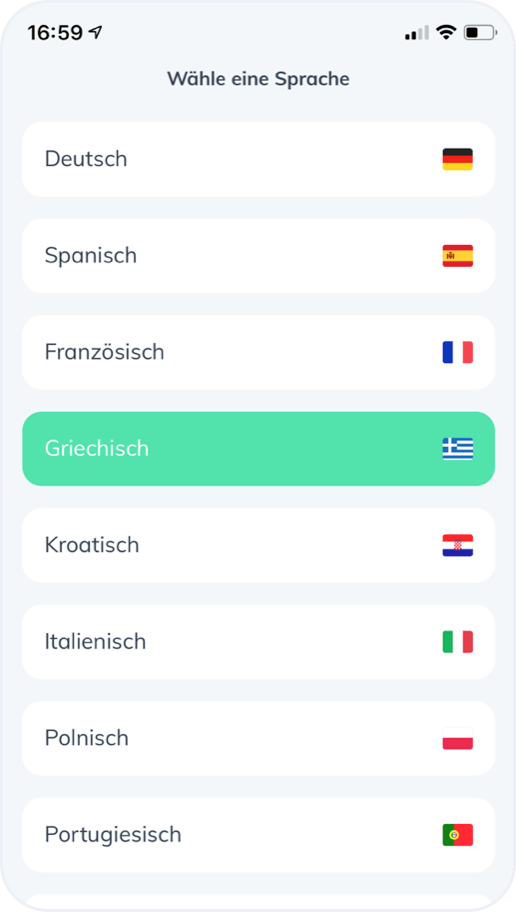Viewport: 516px width, 912px height.
Task: Pick Polnisch as the language
Action: 258,739
